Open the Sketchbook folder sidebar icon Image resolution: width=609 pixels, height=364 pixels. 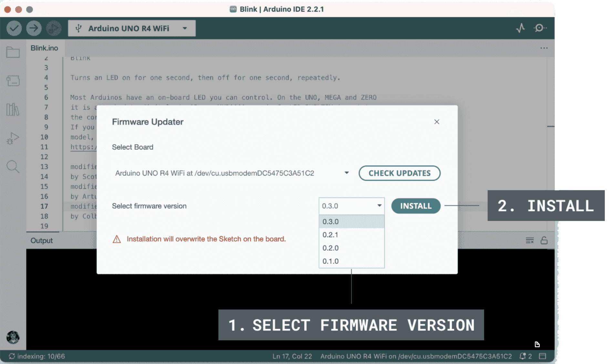click(13, 52)
